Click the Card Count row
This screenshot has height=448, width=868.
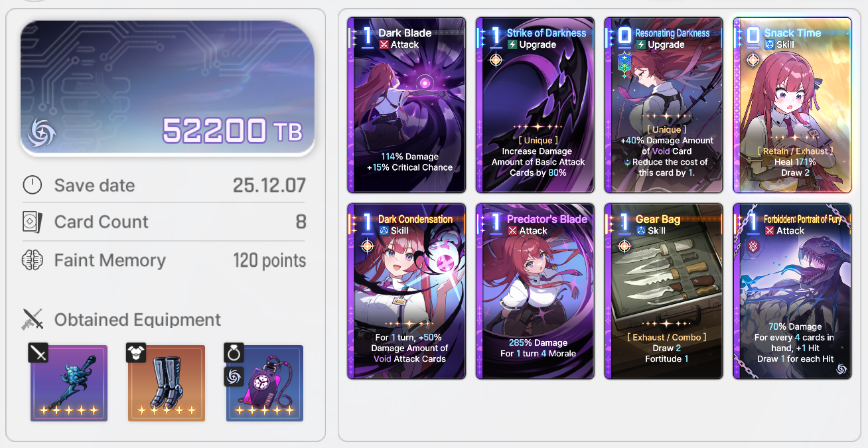(164, 222)
